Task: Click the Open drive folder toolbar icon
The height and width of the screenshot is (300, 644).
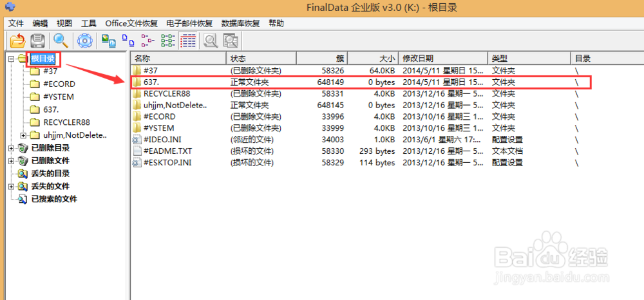Action: pos(17,41)
